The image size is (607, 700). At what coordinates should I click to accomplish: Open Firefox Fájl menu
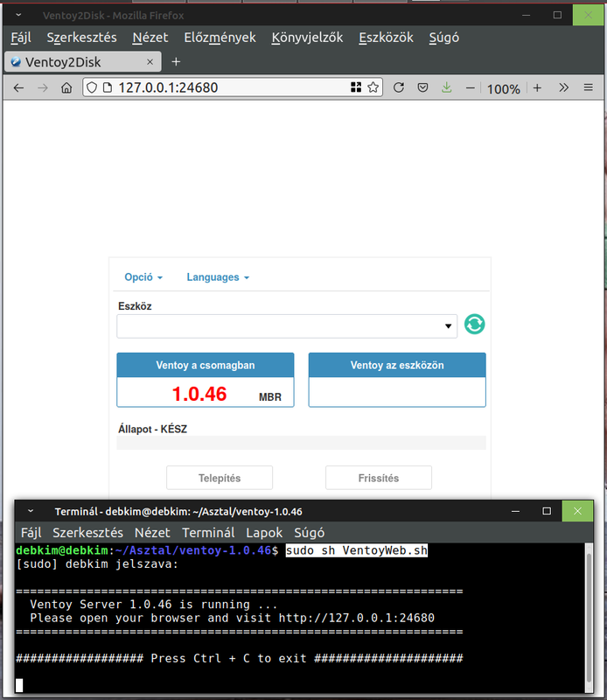tap(21, 38)
